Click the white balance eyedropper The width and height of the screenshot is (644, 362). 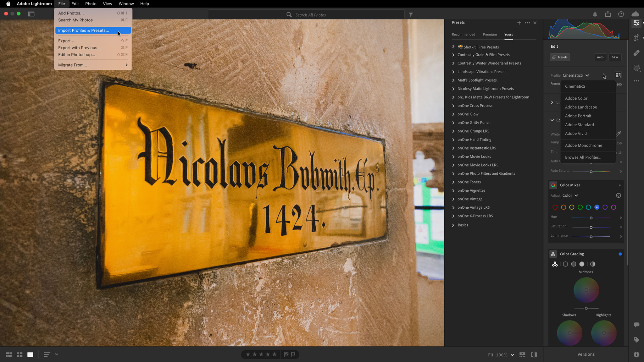click(x=618, y=134)
